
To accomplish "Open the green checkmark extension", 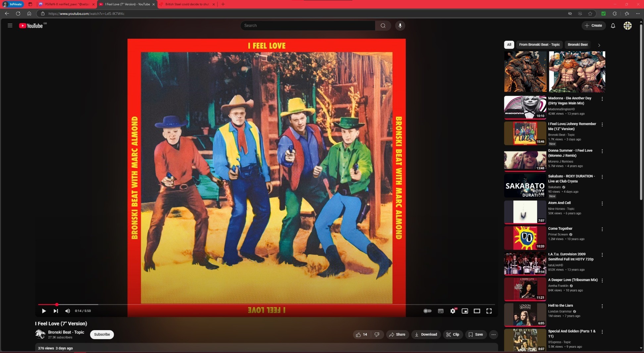I will pos(603,14).
